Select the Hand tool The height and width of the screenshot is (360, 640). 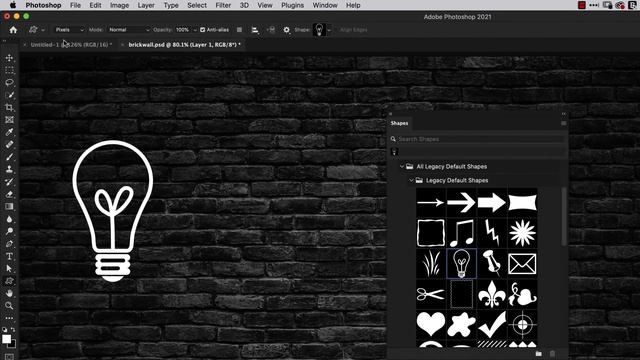click(9, 293)
